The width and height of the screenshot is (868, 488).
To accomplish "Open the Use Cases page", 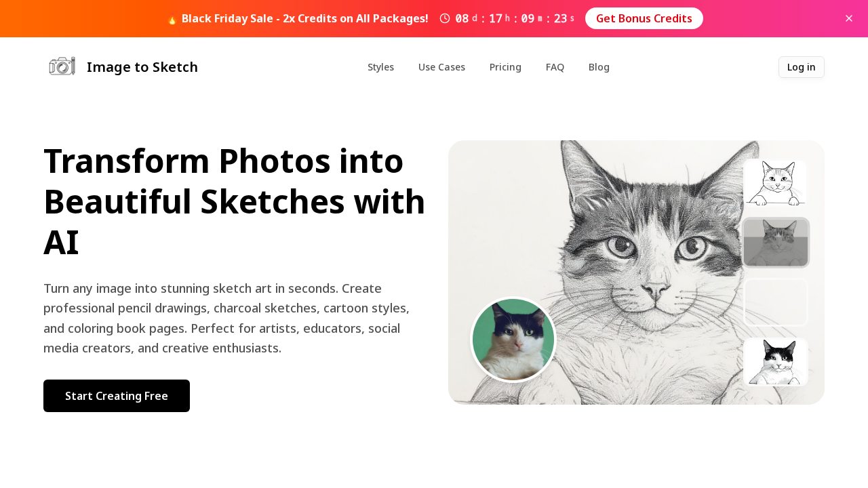I will pyautogui.click(x=441, y=66).
